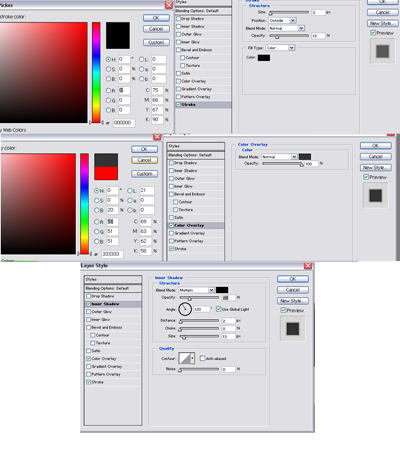Tick Drop Shadow in the Stroke dialog

pos(178,19)
